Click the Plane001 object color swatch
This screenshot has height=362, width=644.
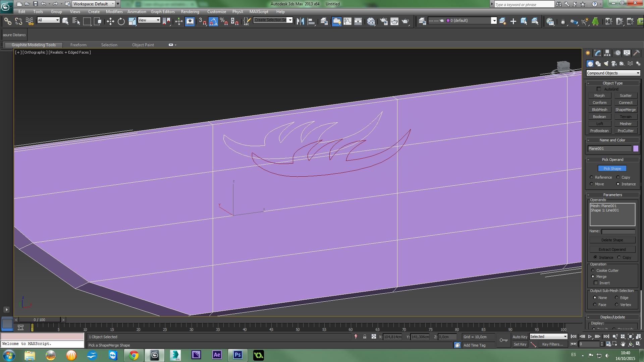636,148
